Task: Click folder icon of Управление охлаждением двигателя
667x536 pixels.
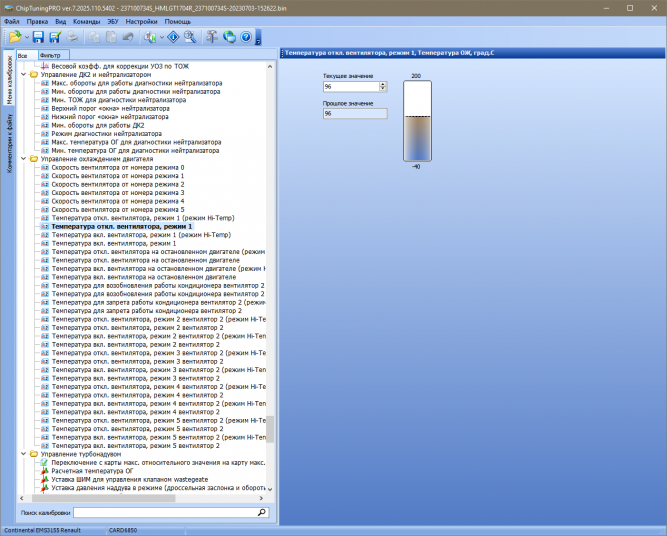Action: point(34,159)
